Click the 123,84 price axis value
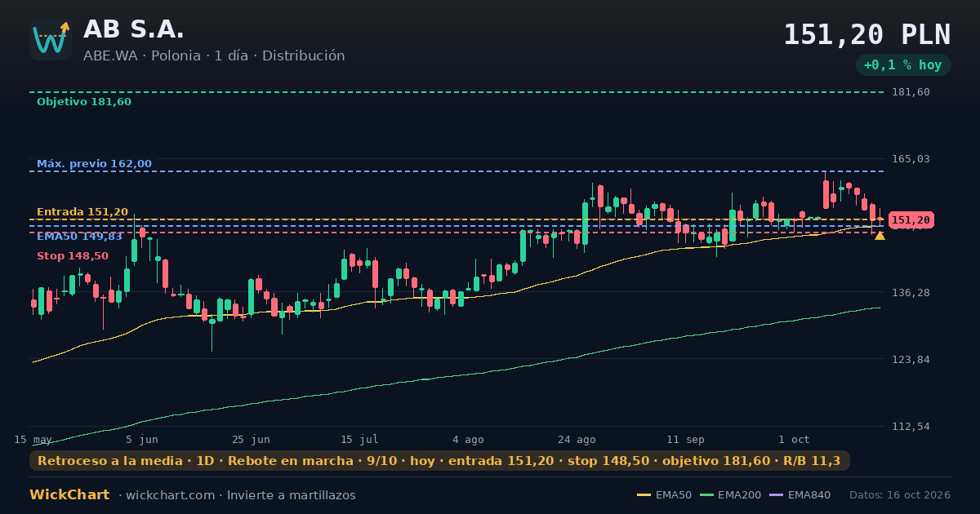The image size is (980, 514). 911,360
